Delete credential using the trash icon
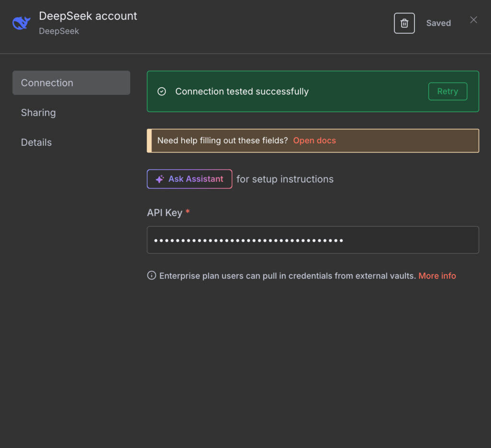Screen dimensions: 491x448 pos(404,23)
